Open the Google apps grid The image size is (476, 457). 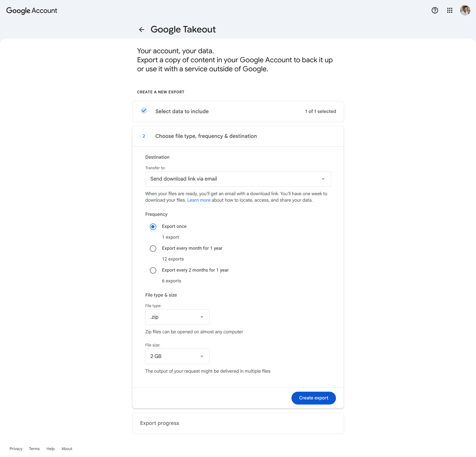click(x=450, y=10)
